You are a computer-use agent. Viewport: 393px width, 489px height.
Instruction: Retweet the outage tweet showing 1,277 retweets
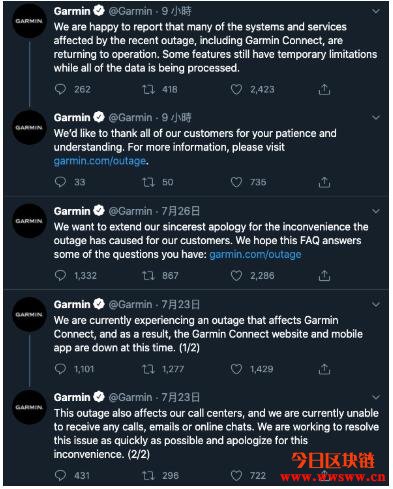[x=148, y=369]
